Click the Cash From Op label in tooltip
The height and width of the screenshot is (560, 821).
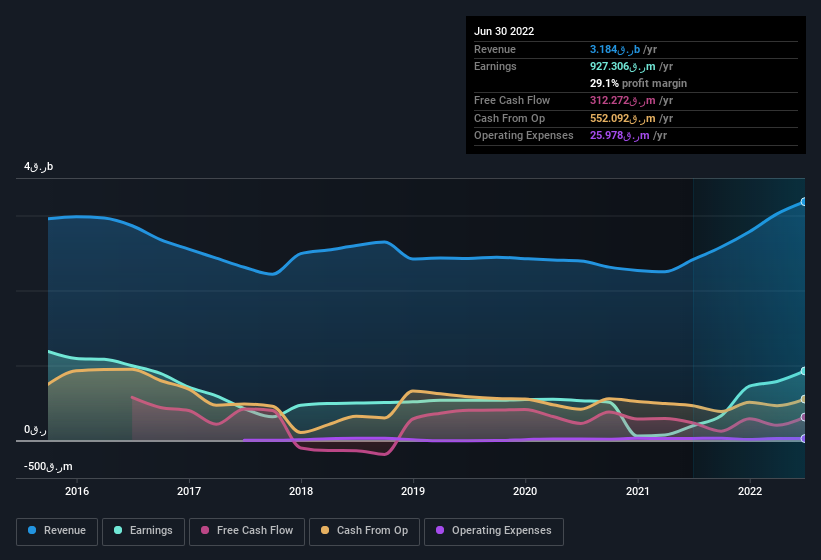coord(509,118)
